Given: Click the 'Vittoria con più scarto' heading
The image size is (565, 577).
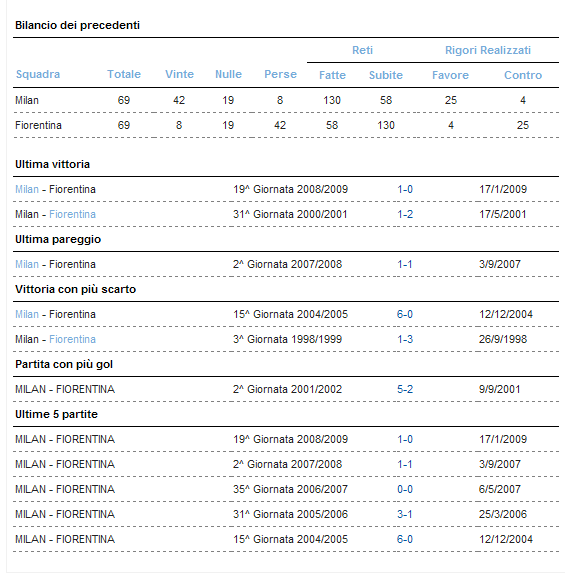Looking at the screenshot, I should [x=75, y=289].
